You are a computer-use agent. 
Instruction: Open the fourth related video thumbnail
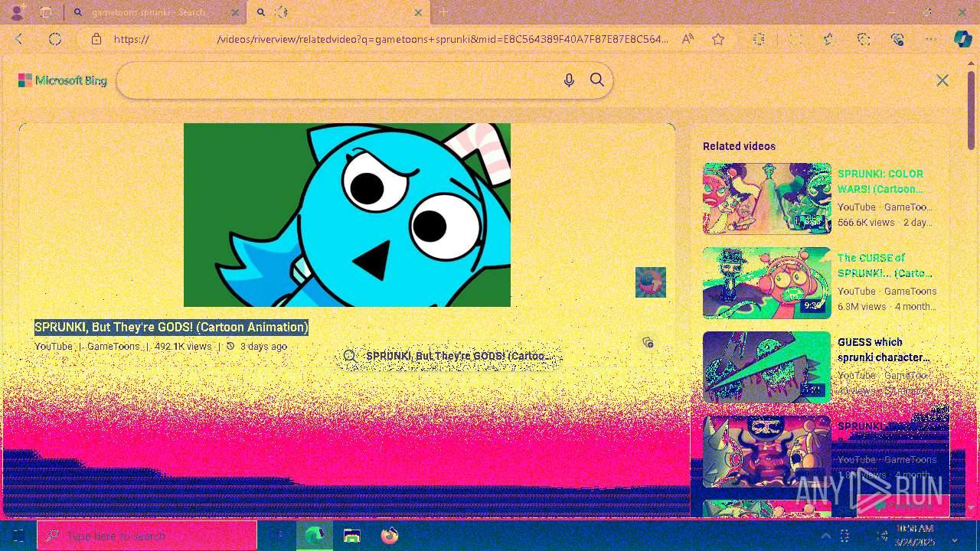click(767, 451)
